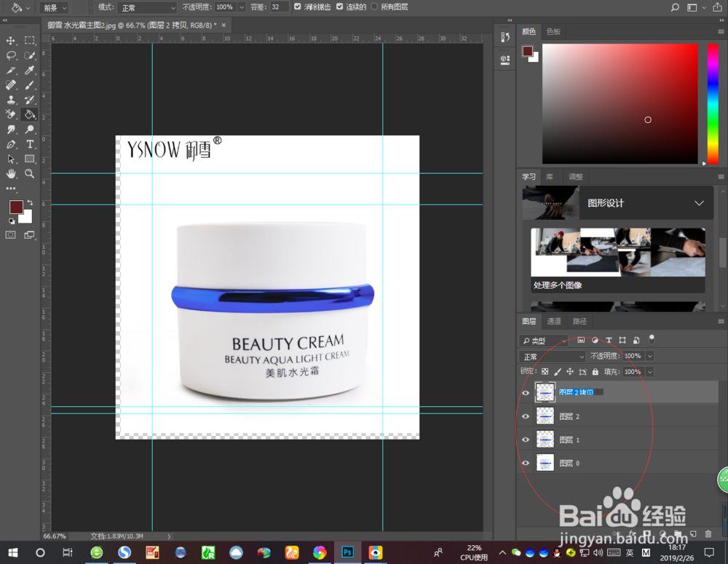Toggle anti-alias checkbox in options bar
728x564 pixels.
[298, 7]
